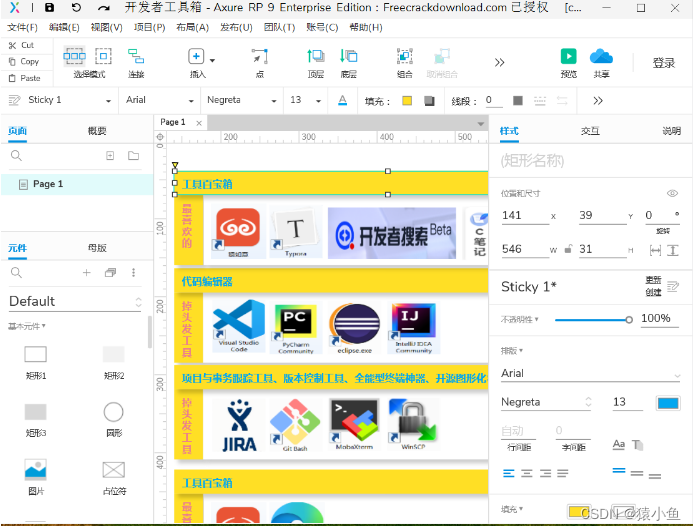Switch to the 交互 tab
The height and width of the screenshot is (530, 696).
tap(590, 131)
